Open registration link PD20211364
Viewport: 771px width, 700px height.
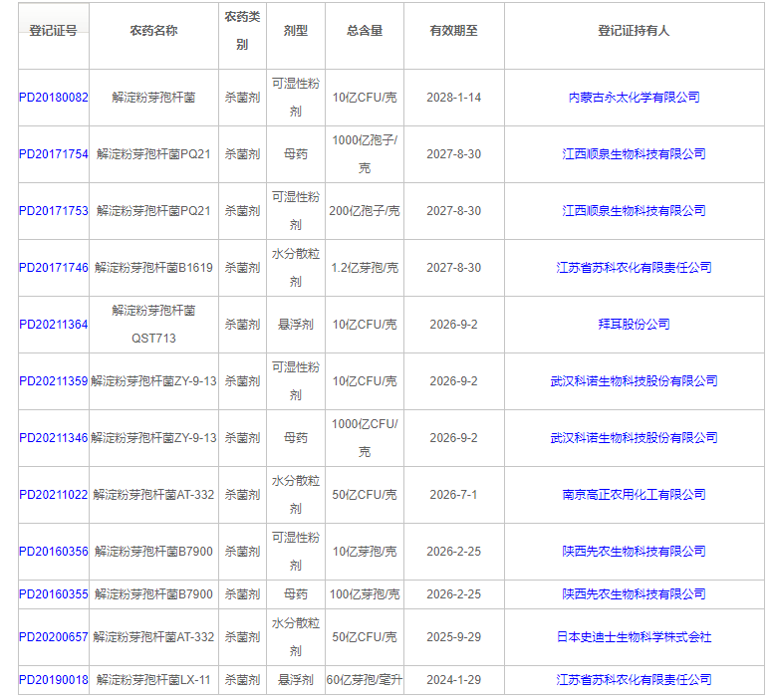tap(54, 325)
